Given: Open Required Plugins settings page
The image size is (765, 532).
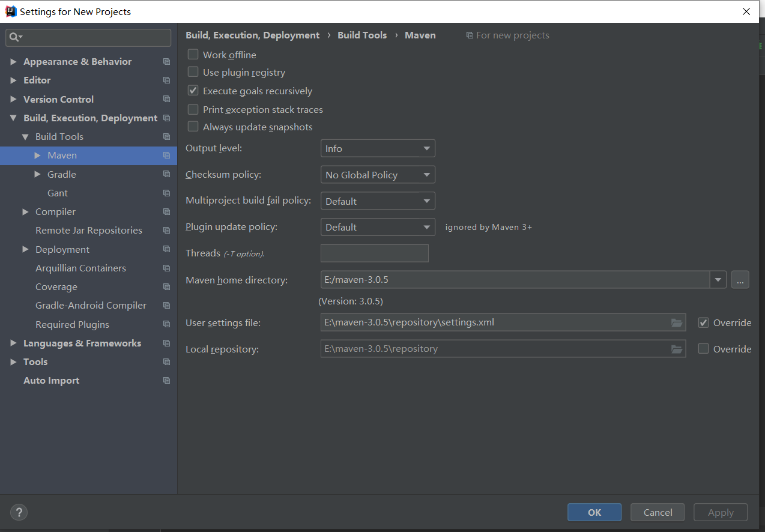Looking at the screenshot, I should click(x=72, y=324).
